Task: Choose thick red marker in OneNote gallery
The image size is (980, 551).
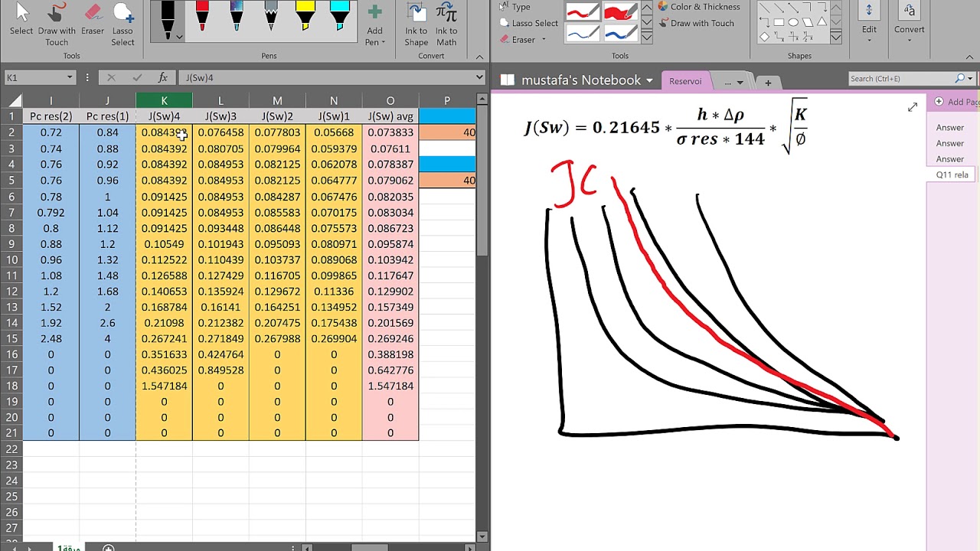Action: click(619, 12)
